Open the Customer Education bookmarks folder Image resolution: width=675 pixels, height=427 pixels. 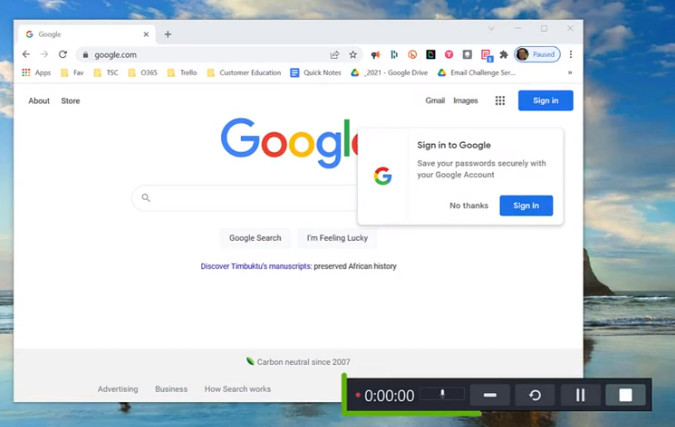[x=244, y=73]
